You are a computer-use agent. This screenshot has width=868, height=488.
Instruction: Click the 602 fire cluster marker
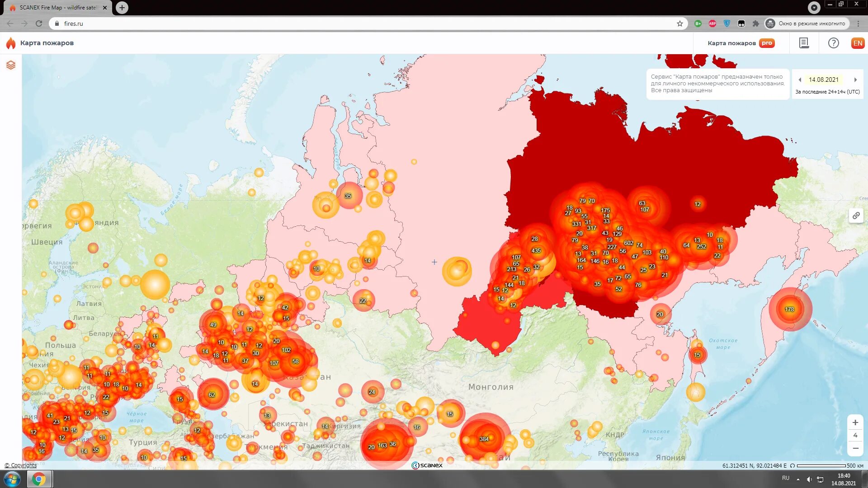(628, 243)
